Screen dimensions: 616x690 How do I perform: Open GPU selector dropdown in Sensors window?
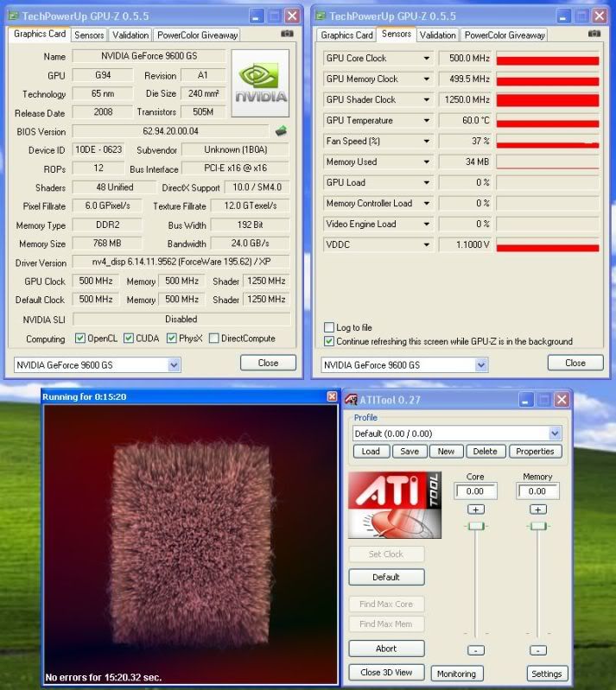click(x=481, y=364)
